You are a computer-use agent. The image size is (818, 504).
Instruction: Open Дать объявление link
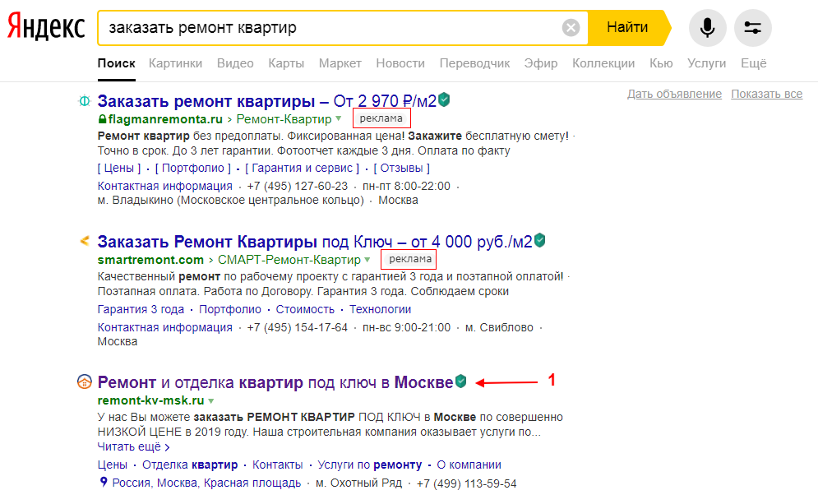coord(674,94)
